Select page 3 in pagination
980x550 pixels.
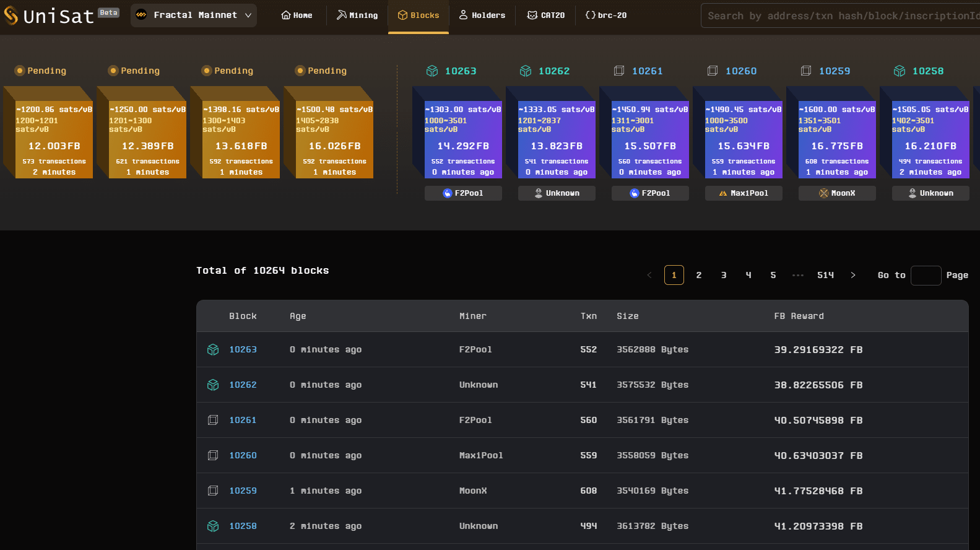coord(724,275)
